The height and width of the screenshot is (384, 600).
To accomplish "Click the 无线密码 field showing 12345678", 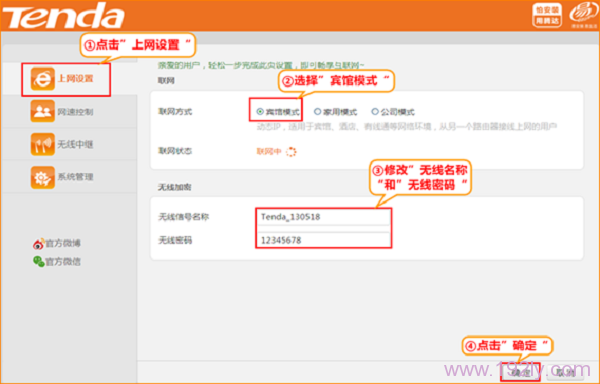I will (323, 240).
